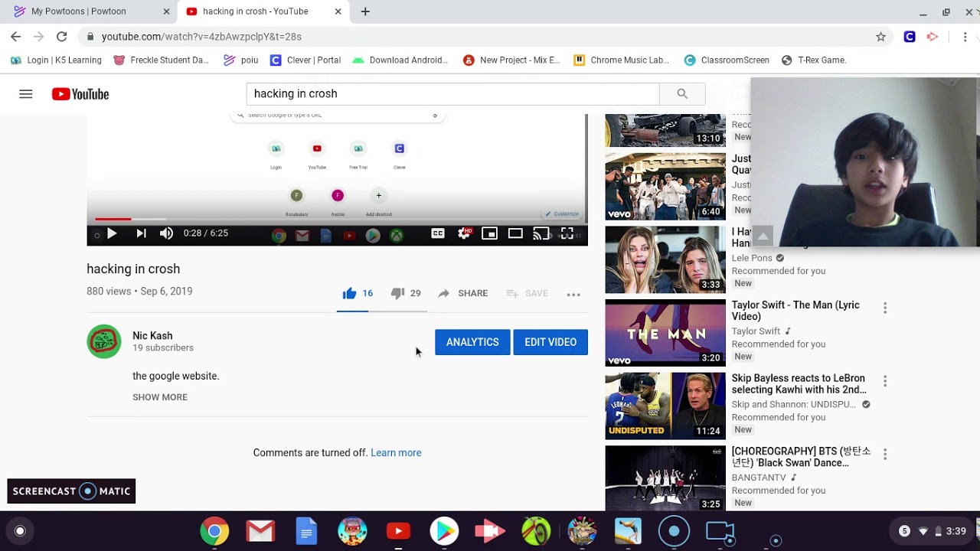This screenshot has height=551, width=980.
Task: Dislike the video with thumbs down
Action: [x=406, y=293]
